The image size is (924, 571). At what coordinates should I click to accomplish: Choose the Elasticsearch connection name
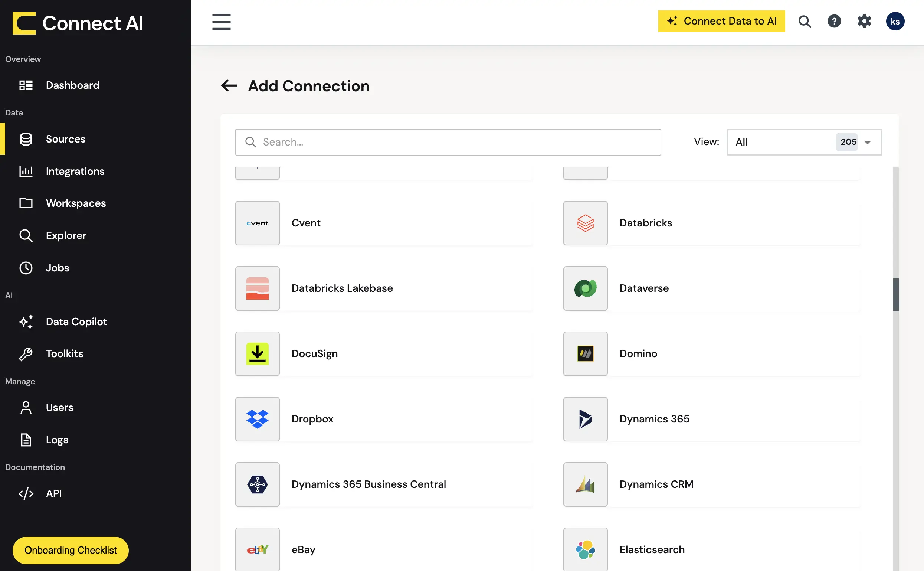tap(652, 550)
